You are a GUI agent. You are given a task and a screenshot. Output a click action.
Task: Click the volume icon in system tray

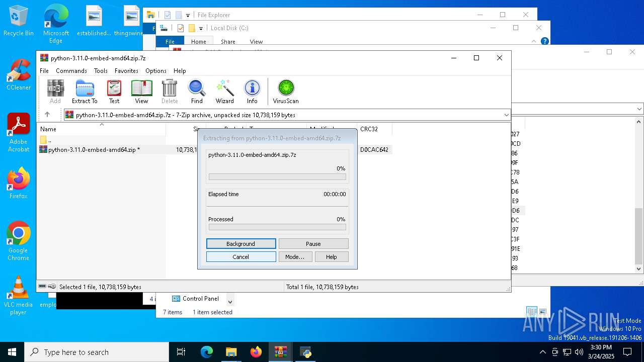pyautogui.click(x=579, y=352)
